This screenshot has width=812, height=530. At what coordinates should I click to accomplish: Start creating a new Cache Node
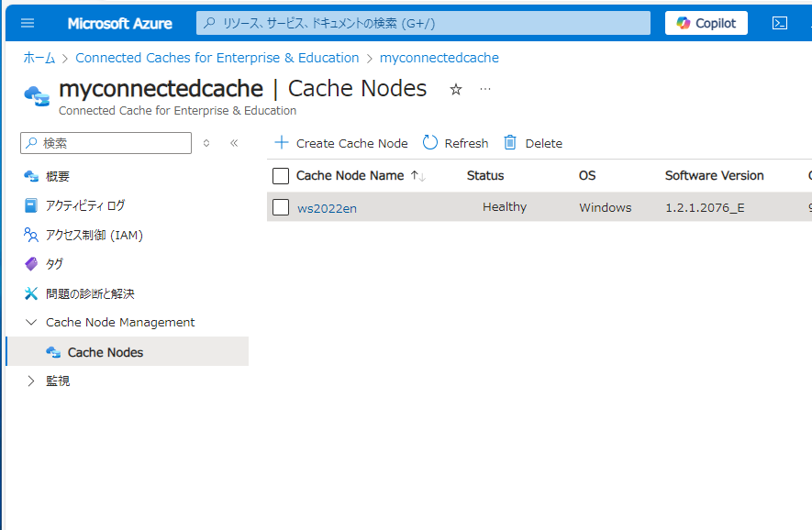click(x=340, y=142)
